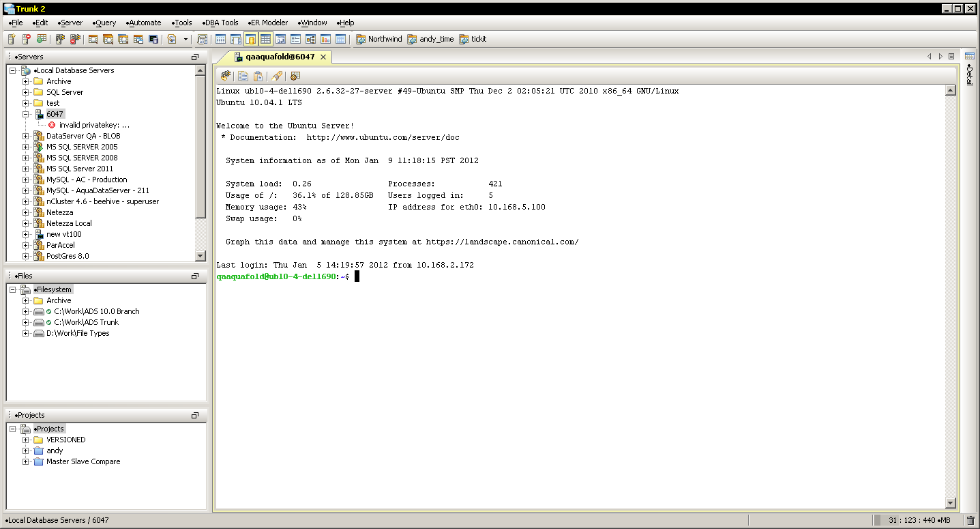980x529 pixels.
Task: Expand the Netezza Local node
Action: pos(26,223)
